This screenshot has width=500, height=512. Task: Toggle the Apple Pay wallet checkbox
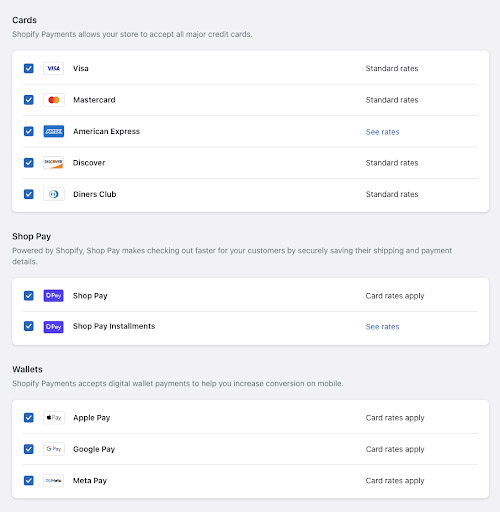[x=29, y=418]
